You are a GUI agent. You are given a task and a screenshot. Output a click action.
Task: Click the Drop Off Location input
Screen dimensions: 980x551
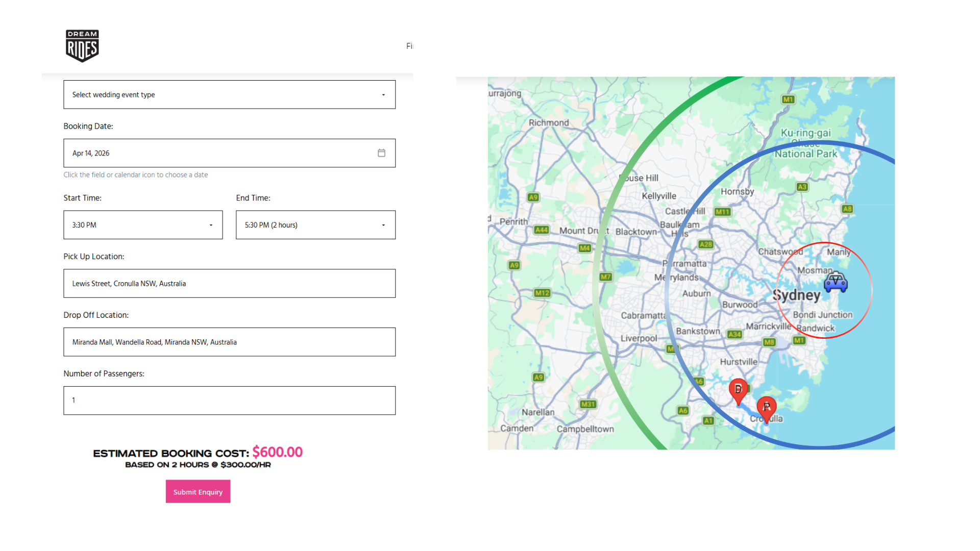tap(229, 342)
